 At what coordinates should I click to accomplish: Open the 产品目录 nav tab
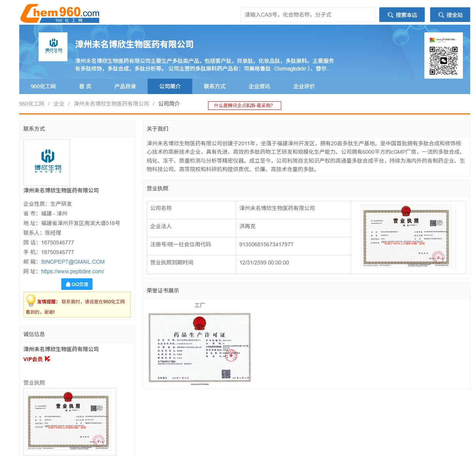[125, 86]
